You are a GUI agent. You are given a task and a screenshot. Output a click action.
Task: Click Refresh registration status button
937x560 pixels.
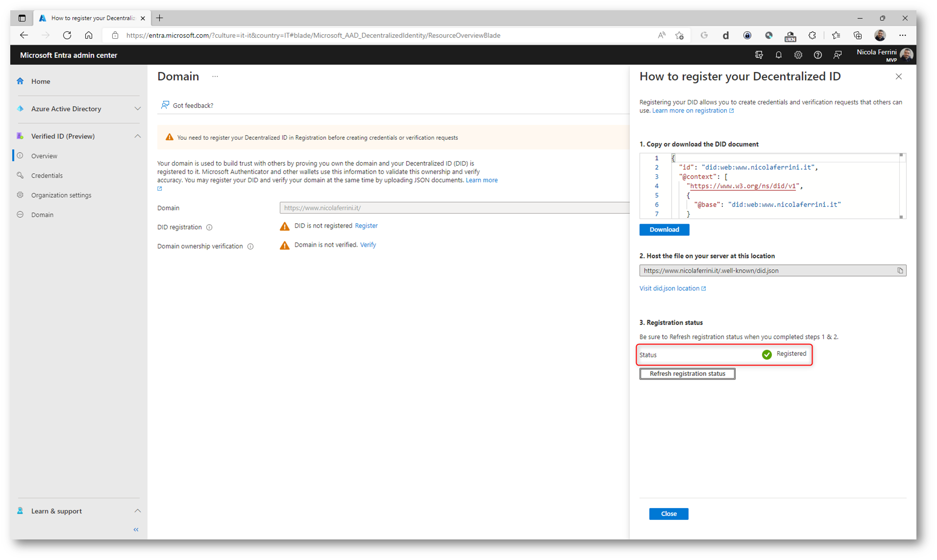click(x=687, y=373)
